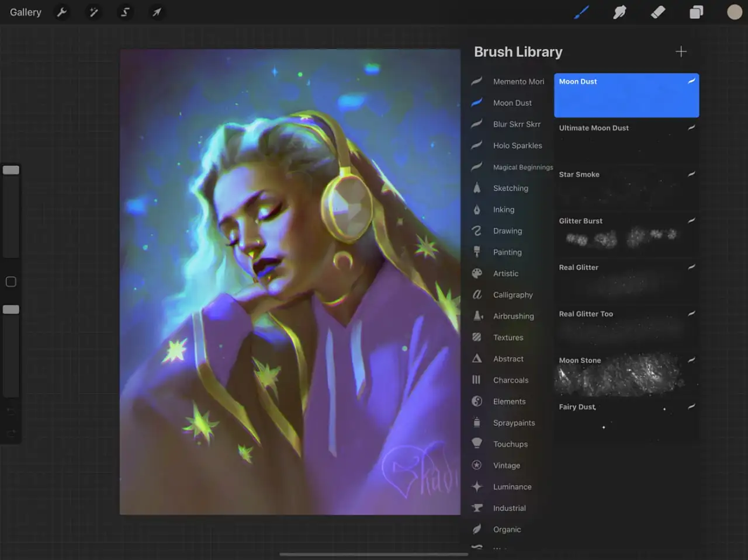Image resolution: width=748 pixels, height=560 pixels.
Task: Select the Smudge finger tool
Action: tap(619, 12)
